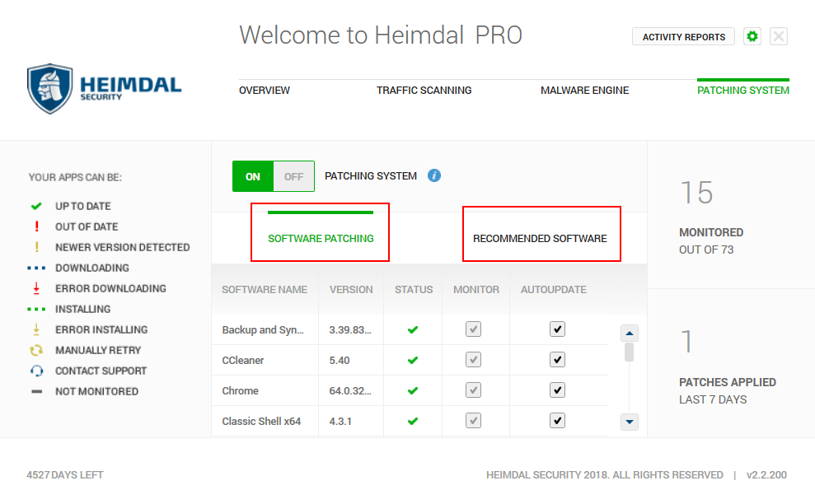
Task: Click the status checkmark for Classic Shell x64
Action: tap(413, 422)
